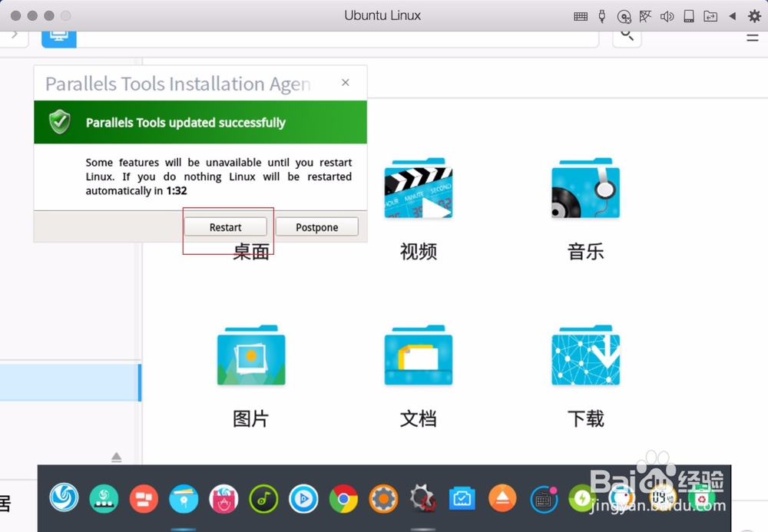768x532 pixels.
Task: Open the 桌面 desktop folder label
Action: (251, 252)
